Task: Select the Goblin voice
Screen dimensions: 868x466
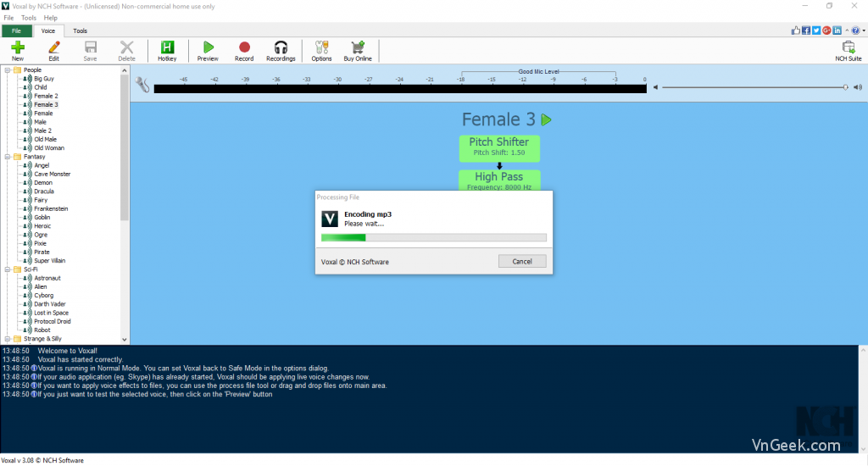Action: pos(42,218)
